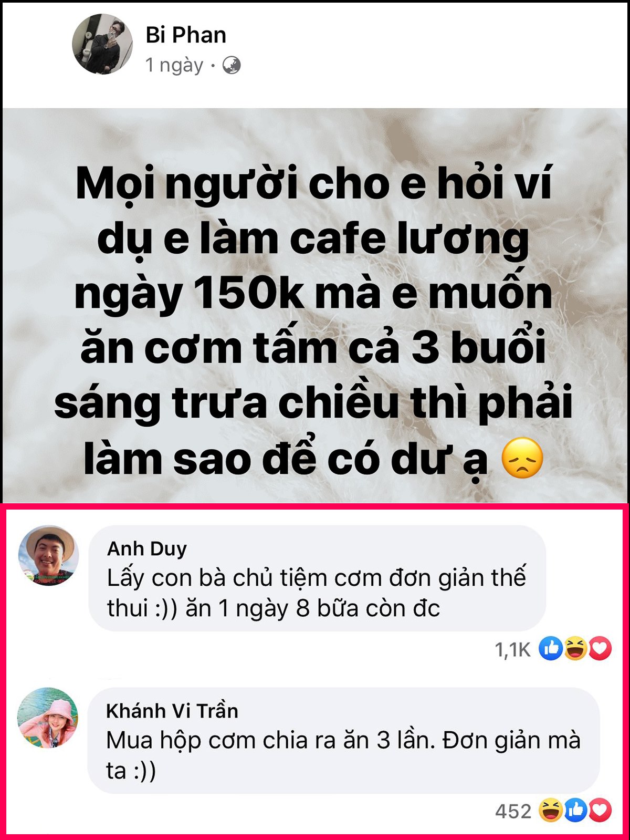Viewport: 630px width, 840px height.
Task: Open the post's text background image
Action: click(315, 305)
